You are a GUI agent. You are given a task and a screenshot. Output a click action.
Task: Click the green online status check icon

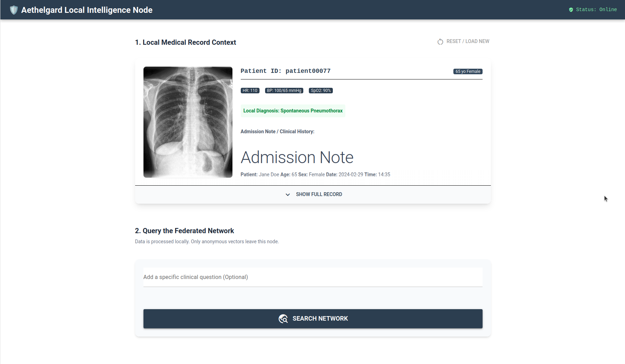571,10
